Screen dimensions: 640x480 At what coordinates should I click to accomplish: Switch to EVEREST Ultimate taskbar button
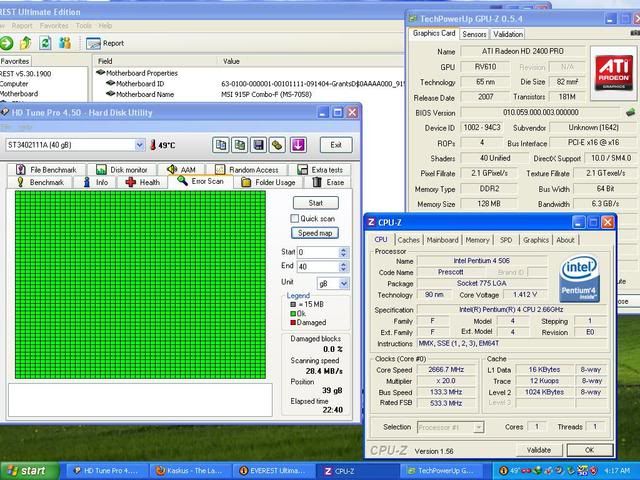click(274, 471)
